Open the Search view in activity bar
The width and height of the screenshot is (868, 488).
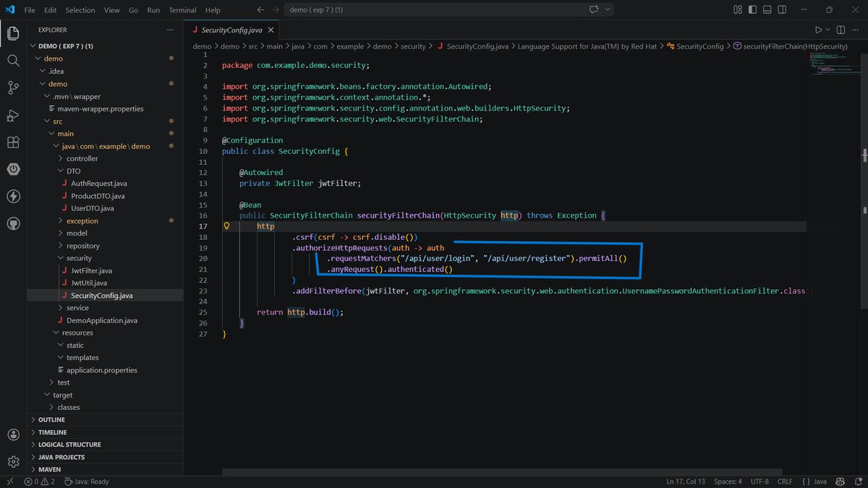click(x=13, y=61)
